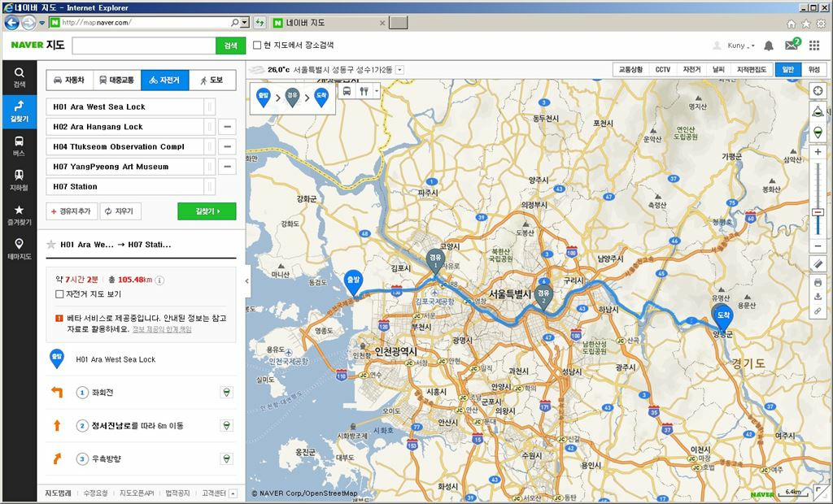Click the H07 Station destination field
The image size is (833, 504).
pyautogui.click(x=124, y=186)
